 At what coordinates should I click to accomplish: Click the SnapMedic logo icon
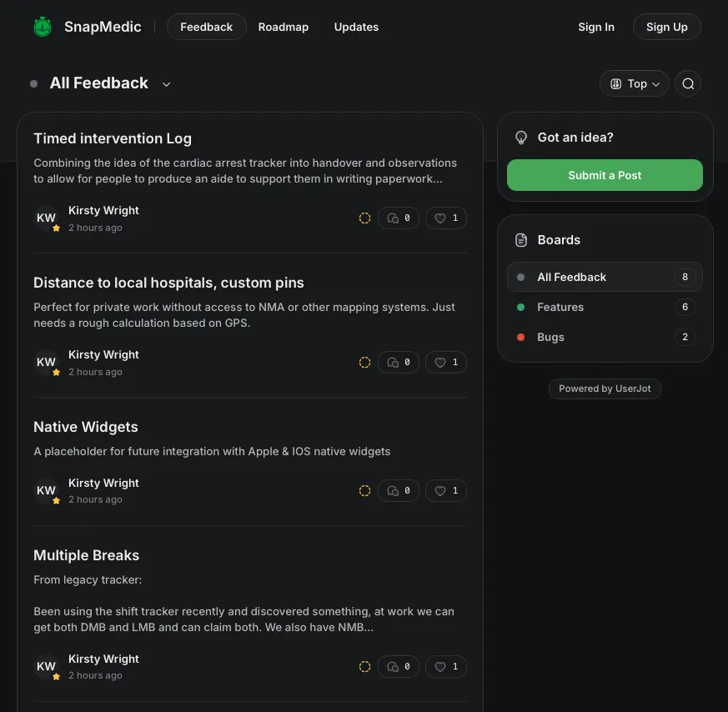tap(42, 26)
